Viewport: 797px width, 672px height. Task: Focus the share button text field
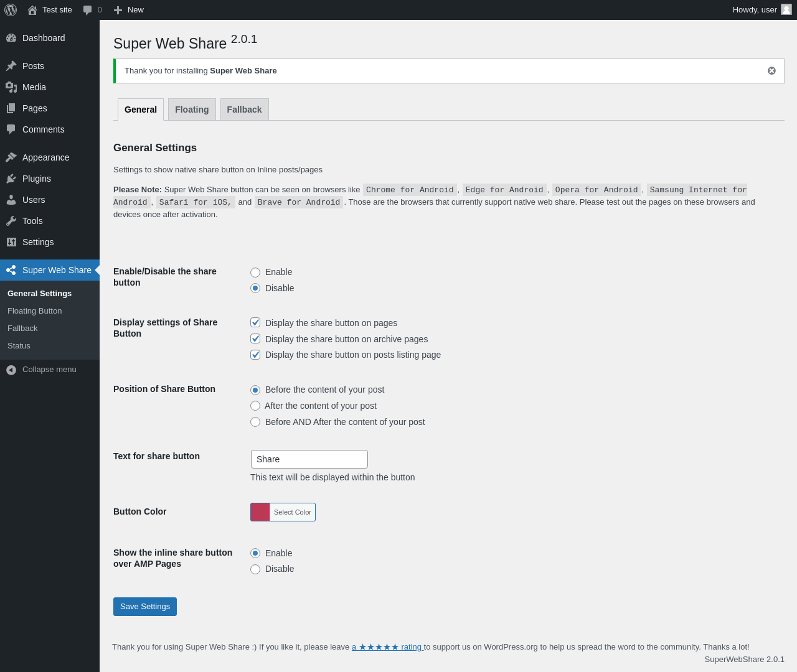coord(309,459)
